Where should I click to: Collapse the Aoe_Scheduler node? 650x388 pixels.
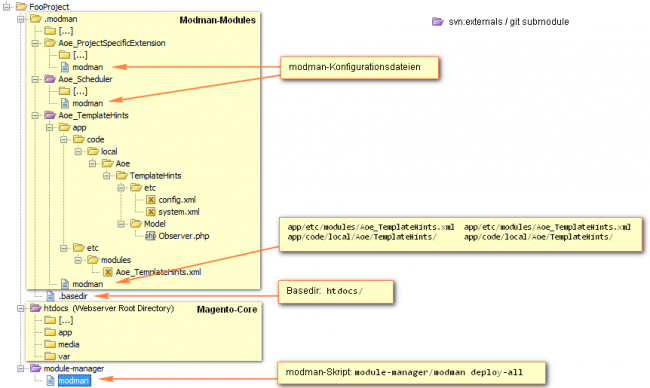(x=35, y=79)
